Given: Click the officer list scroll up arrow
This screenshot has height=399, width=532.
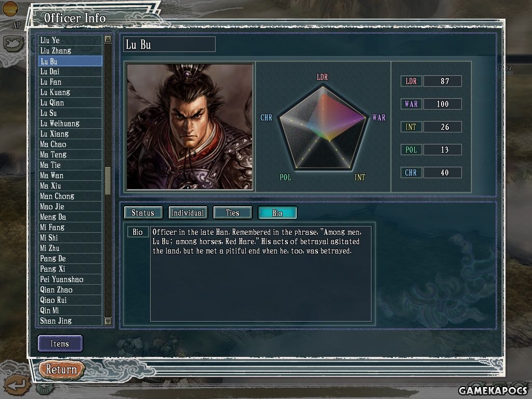Looking at the screenshot, I should 108,39.
